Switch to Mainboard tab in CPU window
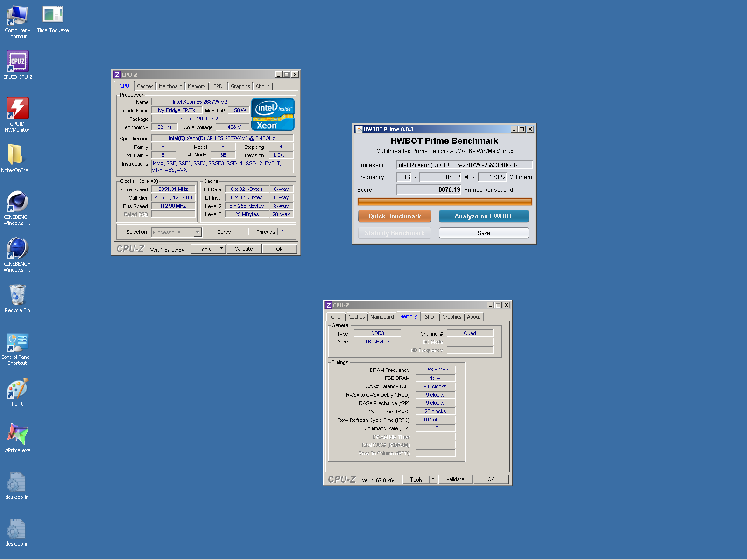 click(170, 86)
